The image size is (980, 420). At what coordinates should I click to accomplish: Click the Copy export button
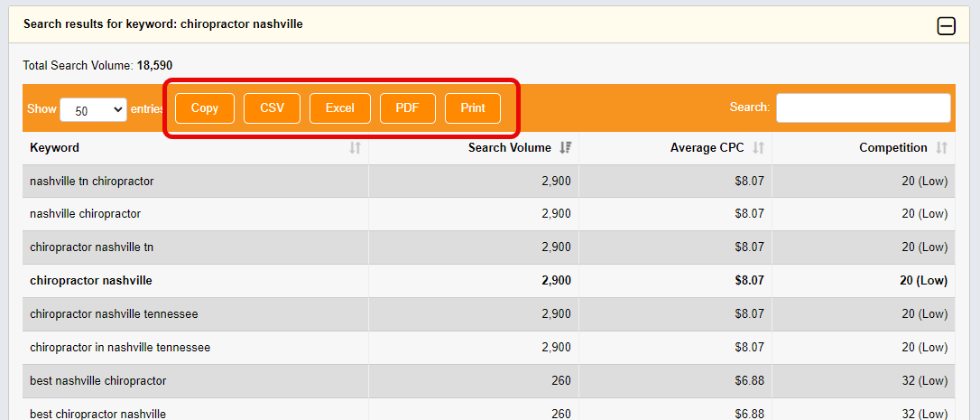pos(205,108)
